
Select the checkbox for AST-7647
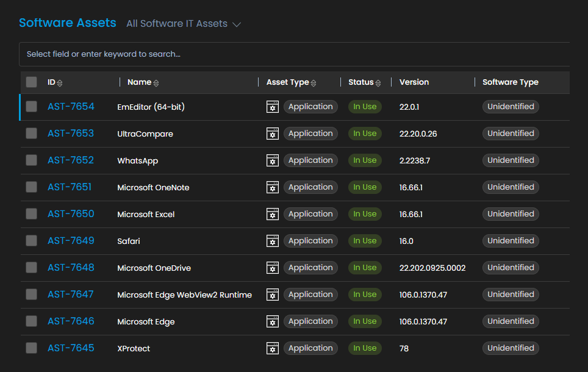(32, 294)
